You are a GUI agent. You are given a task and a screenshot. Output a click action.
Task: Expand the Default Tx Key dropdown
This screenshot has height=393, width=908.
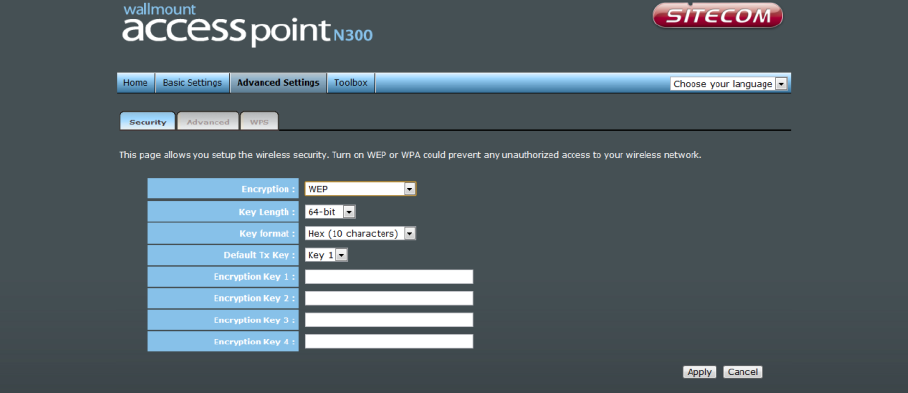(326, 255)
